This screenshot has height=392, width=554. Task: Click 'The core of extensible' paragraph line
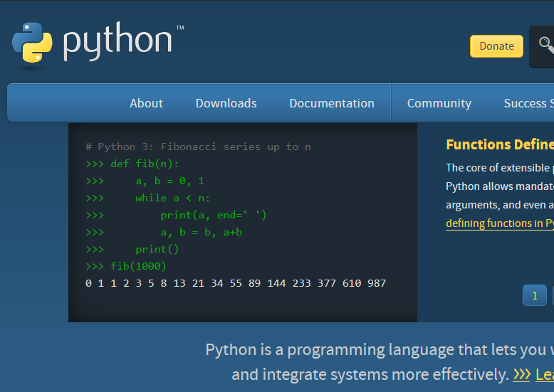click(x=500, y=168)
